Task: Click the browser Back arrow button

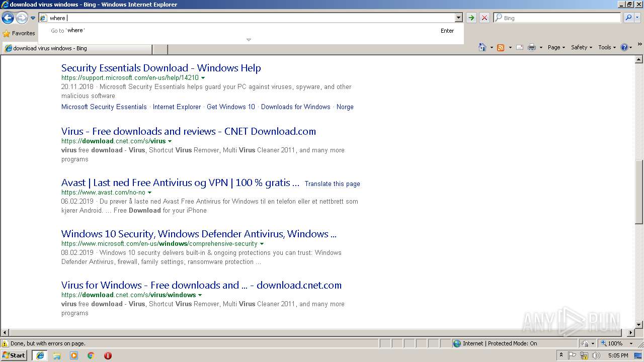Action: tap(8, 18)
